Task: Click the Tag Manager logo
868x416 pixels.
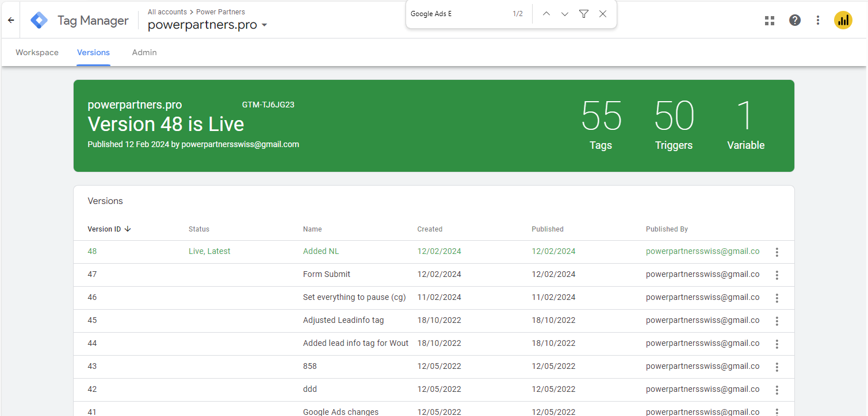Action: click(x=39, y=20)
